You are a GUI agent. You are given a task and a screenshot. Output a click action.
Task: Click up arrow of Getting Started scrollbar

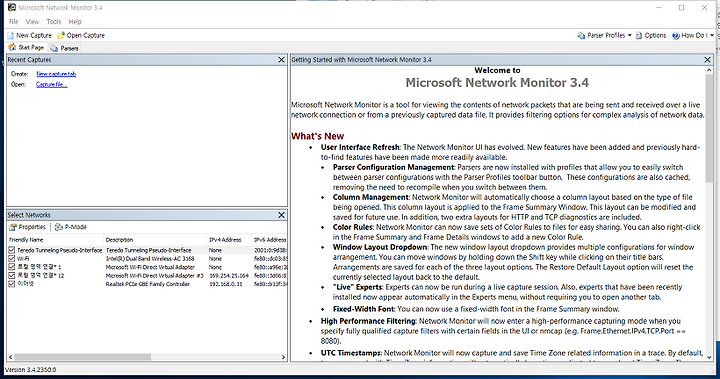709,70
